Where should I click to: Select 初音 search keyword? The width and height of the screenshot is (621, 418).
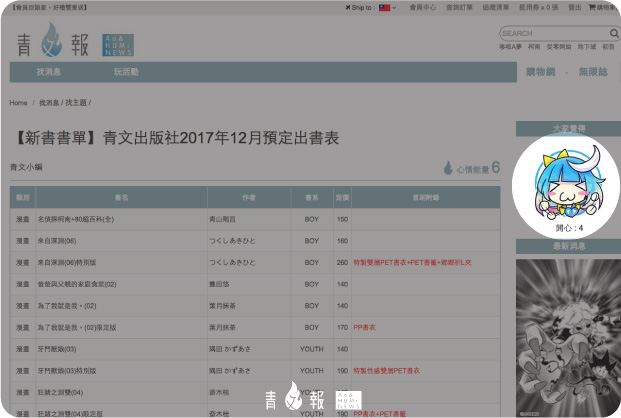pyautogui.click(x=608, y=47)
